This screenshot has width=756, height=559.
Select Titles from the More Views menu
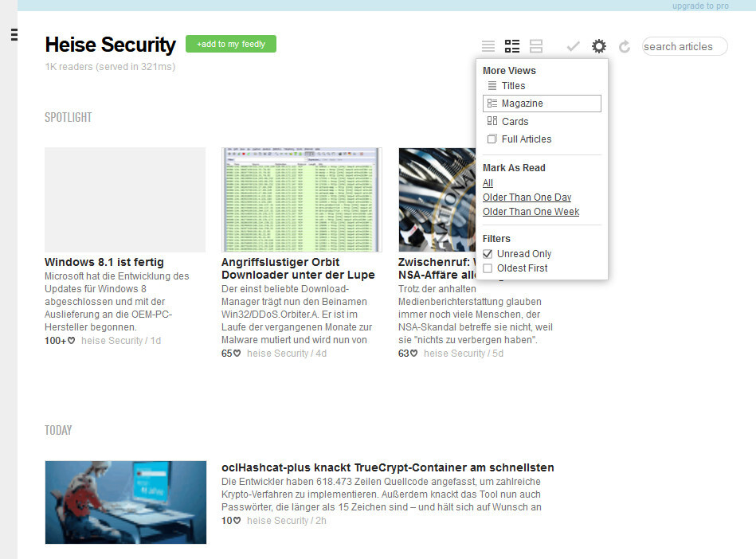513,85
